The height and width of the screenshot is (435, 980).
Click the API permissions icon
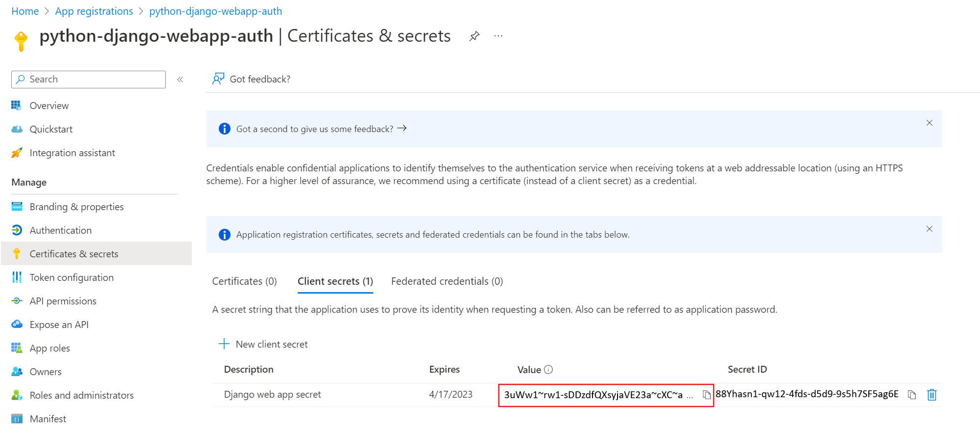click(x=17, y=300)
